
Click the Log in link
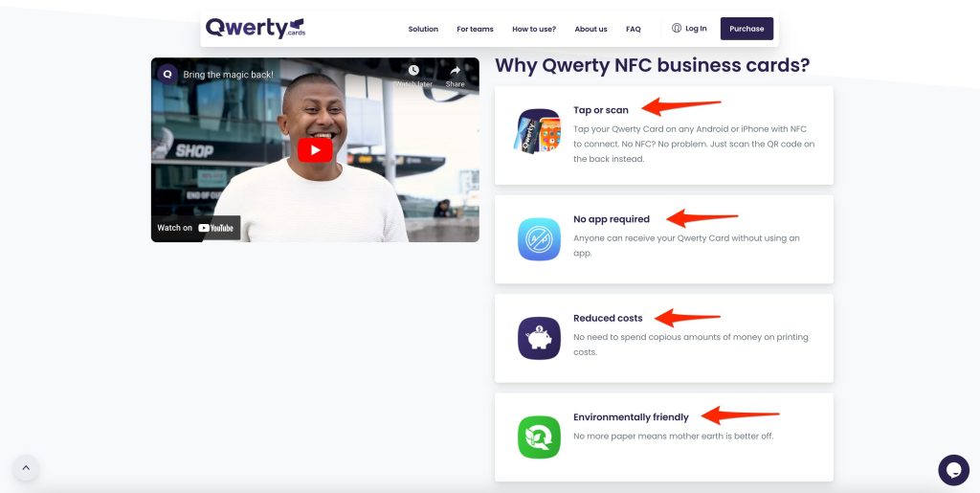tap(689, 28)
